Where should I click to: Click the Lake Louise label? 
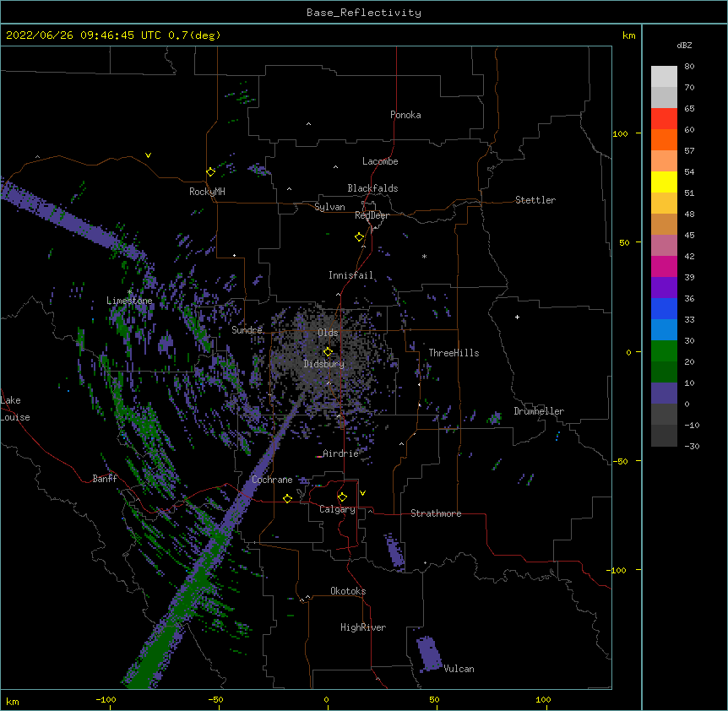15,409
